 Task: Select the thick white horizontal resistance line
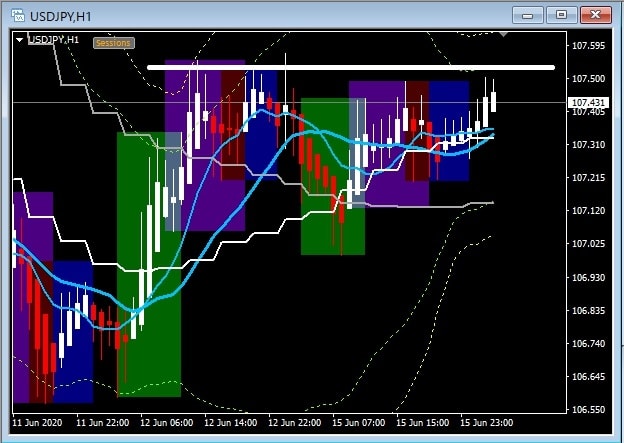pos(350,67)
